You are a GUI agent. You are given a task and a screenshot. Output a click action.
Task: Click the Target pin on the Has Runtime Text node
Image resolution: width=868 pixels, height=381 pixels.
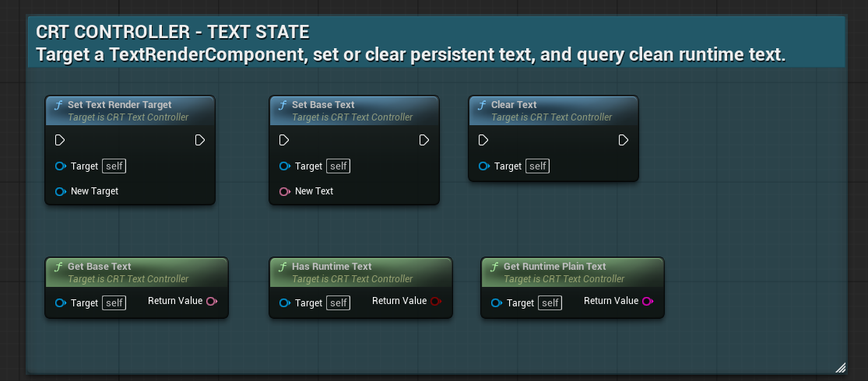[285, 303]
